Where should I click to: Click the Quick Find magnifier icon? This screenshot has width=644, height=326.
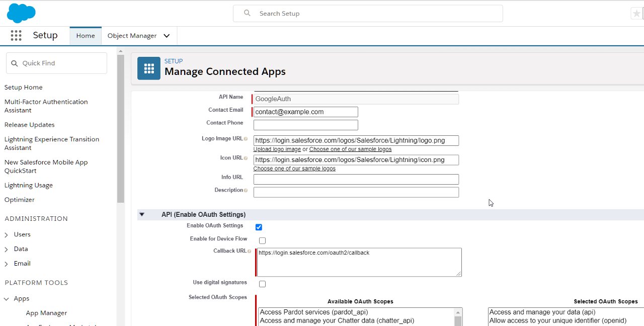(15, 63)
